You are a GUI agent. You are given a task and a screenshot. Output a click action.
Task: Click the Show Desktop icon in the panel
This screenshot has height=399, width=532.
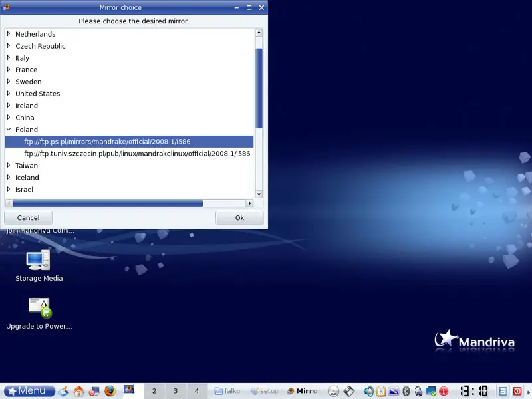pyautogui.click(x=63, y=391)
